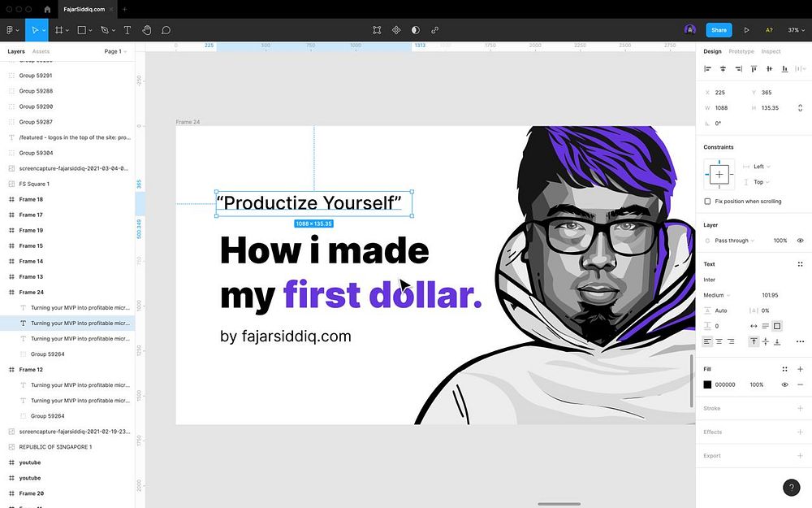Click the user avatar in the toolbar
This screenshot has height=508, width=812.
(x=689, y=29)
